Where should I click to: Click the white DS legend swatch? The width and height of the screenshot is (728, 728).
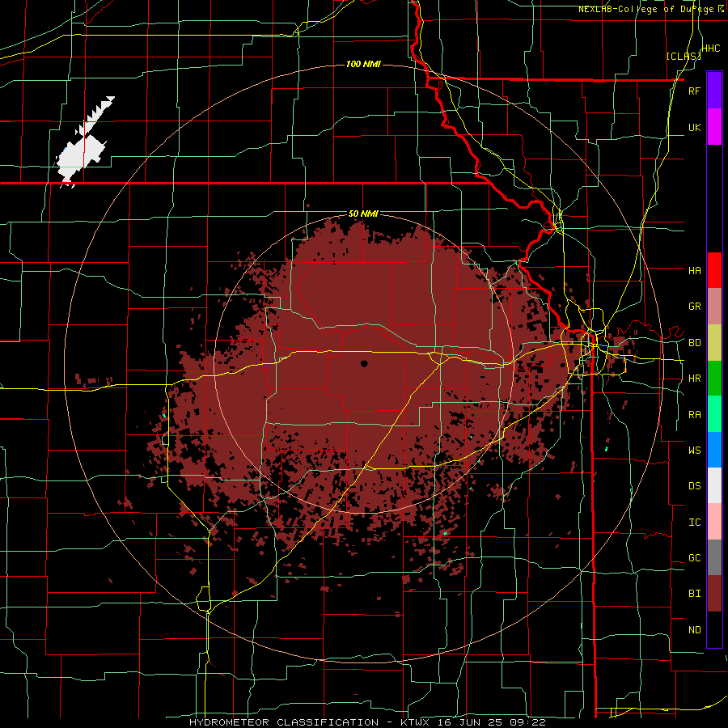point(714,485)
